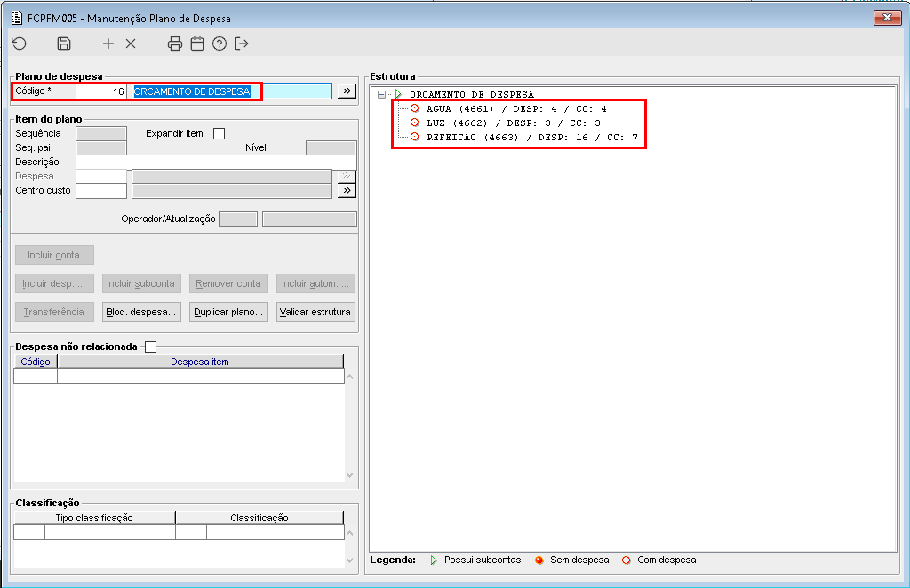
Task: Click Bloq. despesa... button
Action: pos(141,312)
